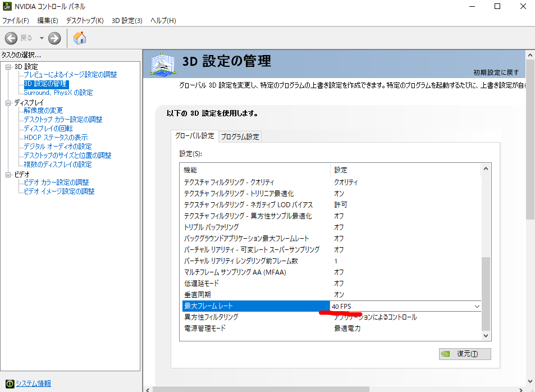The width and height of the screenshot is (535, 392).
Task: Open HDCP ステータスの表示
Action: click(x=56, y=137)
